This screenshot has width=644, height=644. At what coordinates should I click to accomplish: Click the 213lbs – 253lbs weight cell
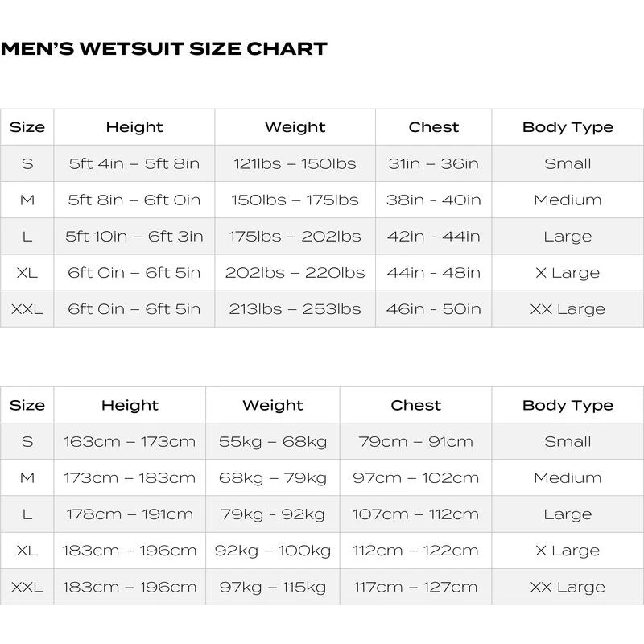(295, 309)
